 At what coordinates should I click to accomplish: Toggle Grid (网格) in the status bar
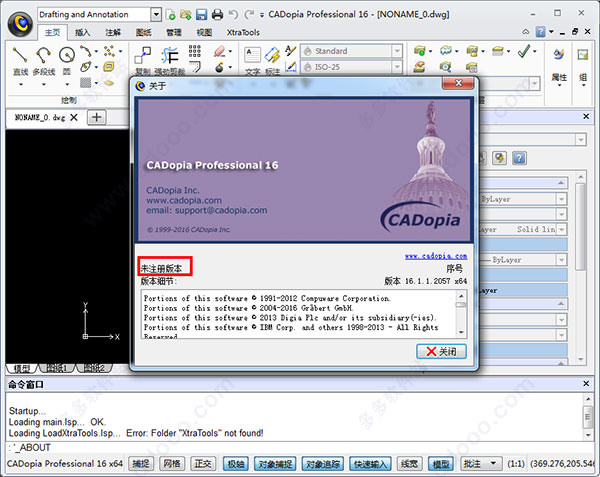(172, 464)
